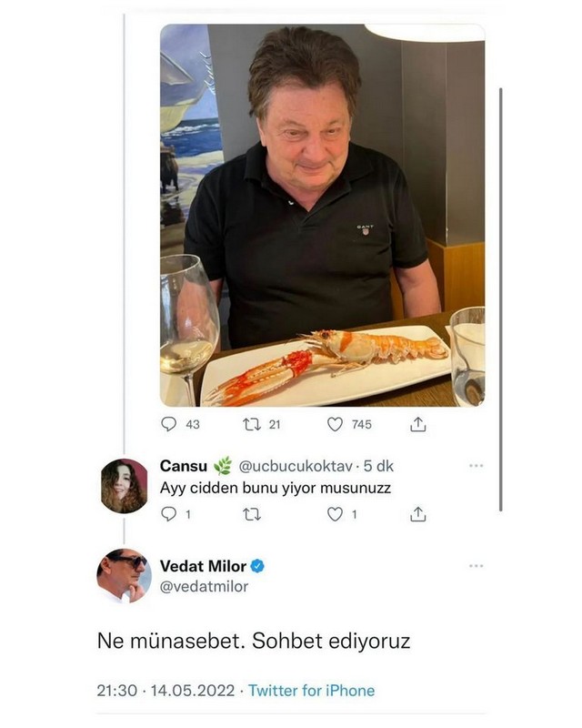Click the Twitter for iPhone link
This screenshot has height=728, width=582.
pyautogui.click(x=311, y=691)
